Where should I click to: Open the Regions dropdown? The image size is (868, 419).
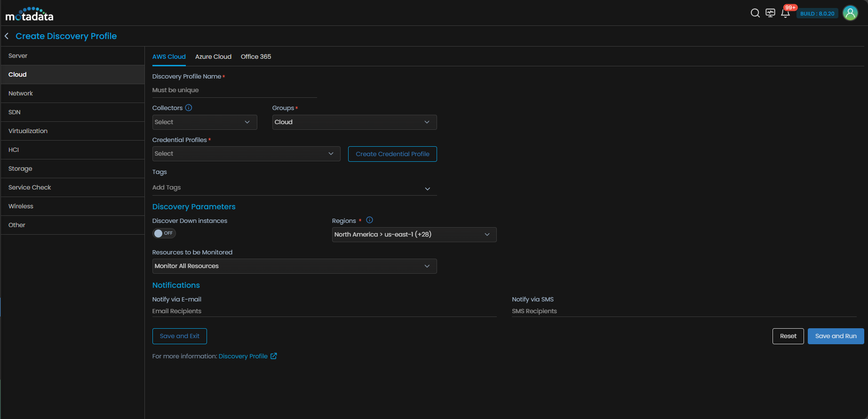point(414,235)
